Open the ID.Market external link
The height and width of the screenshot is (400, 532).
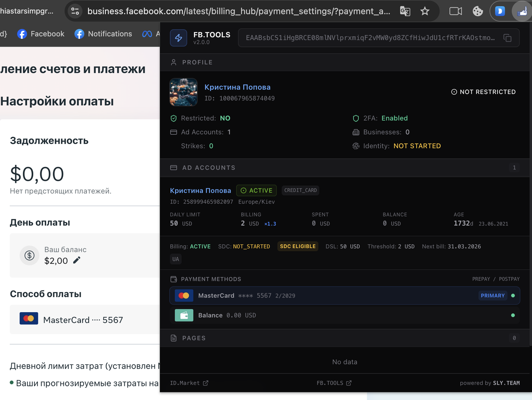[x=189, y=383]
